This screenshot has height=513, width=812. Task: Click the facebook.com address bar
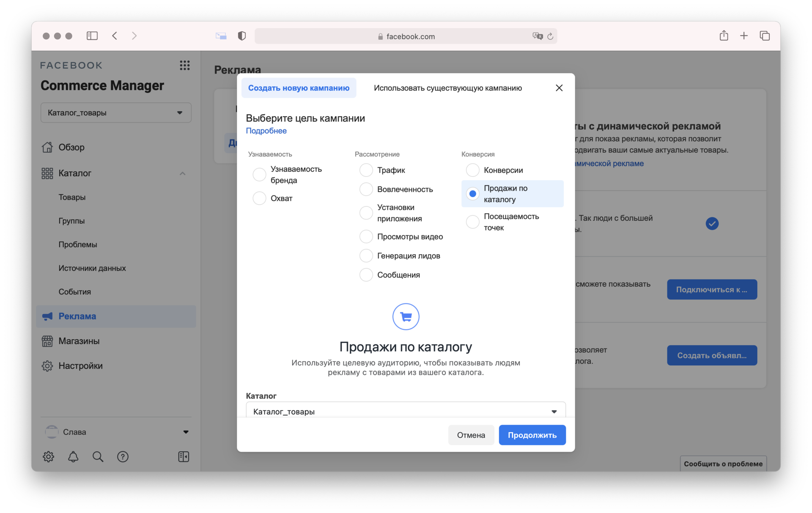click(406, 36)
